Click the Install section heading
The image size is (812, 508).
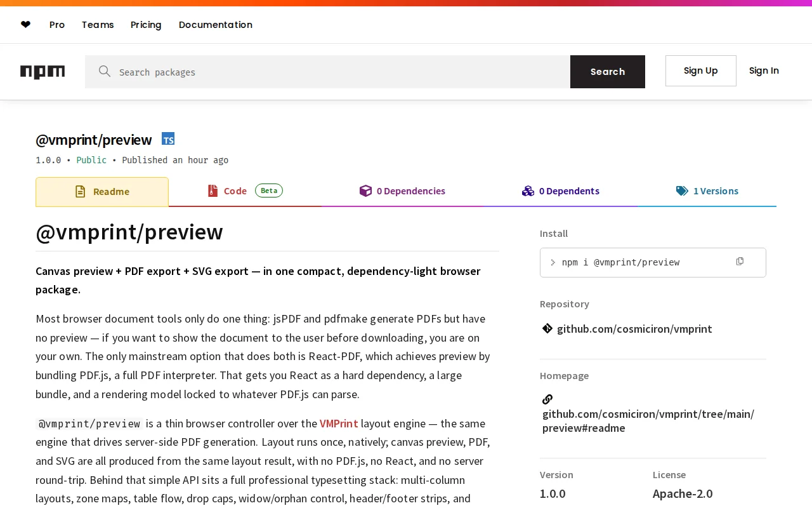click(554, 234)
